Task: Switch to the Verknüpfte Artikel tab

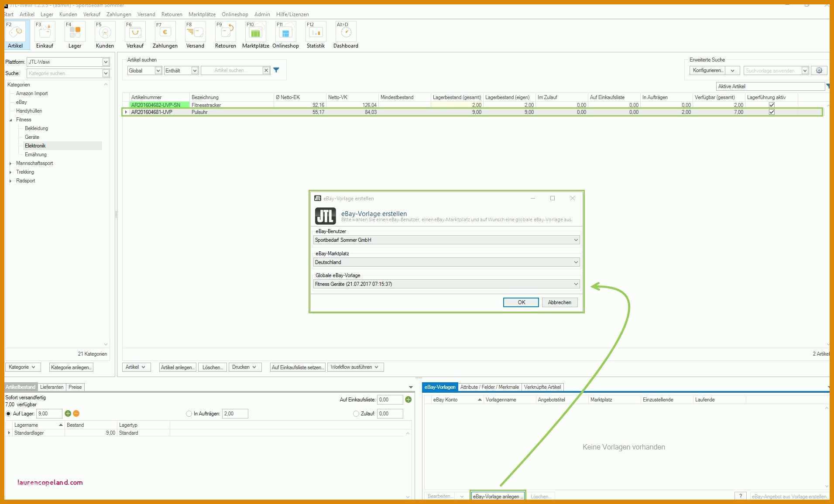Action: [x=542, y=387]
